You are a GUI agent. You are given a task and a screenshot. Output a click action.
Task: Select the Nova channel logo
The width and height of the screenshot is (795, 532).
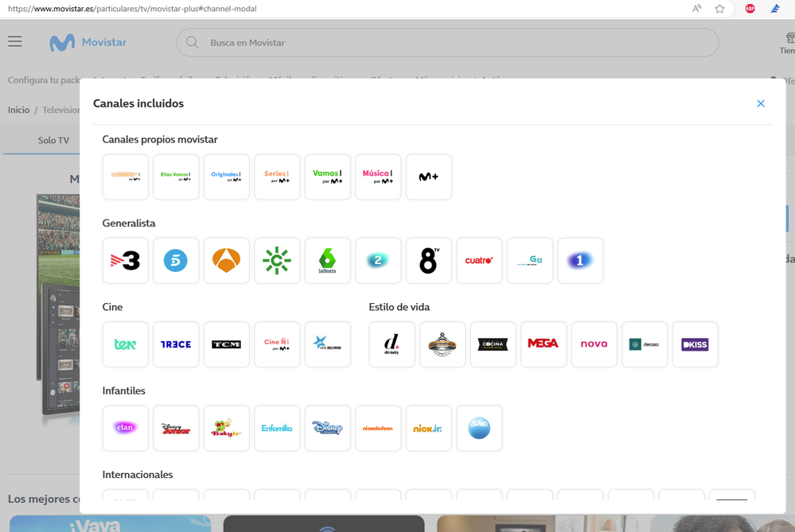594,344
